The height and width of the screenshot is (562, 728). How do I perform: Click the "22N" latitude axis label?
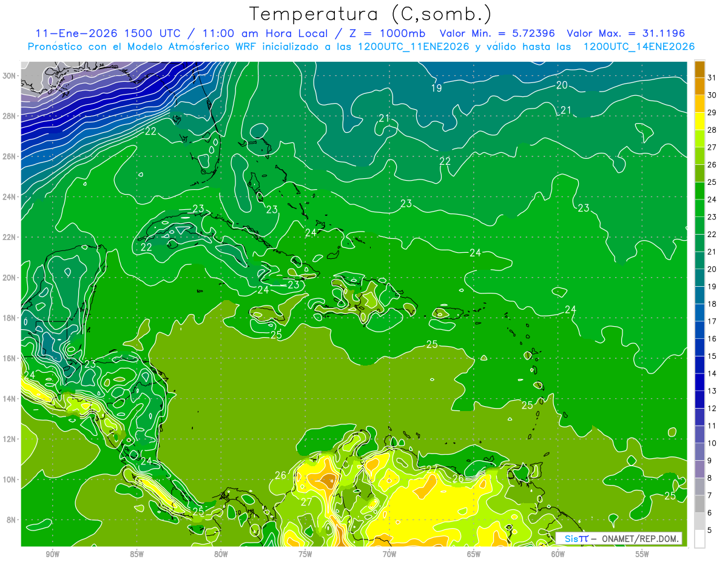point(9,236)
